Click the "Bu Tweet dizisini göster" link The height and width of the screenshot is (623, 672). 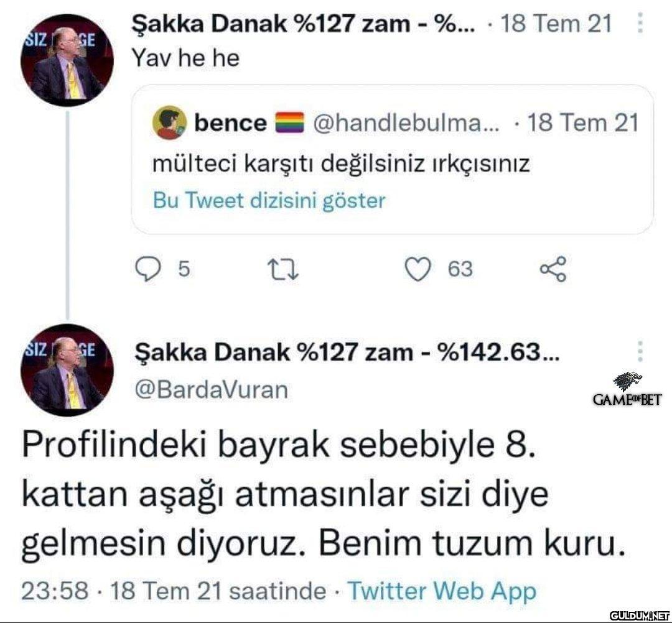pyautogui.click(x=269, y=201)
